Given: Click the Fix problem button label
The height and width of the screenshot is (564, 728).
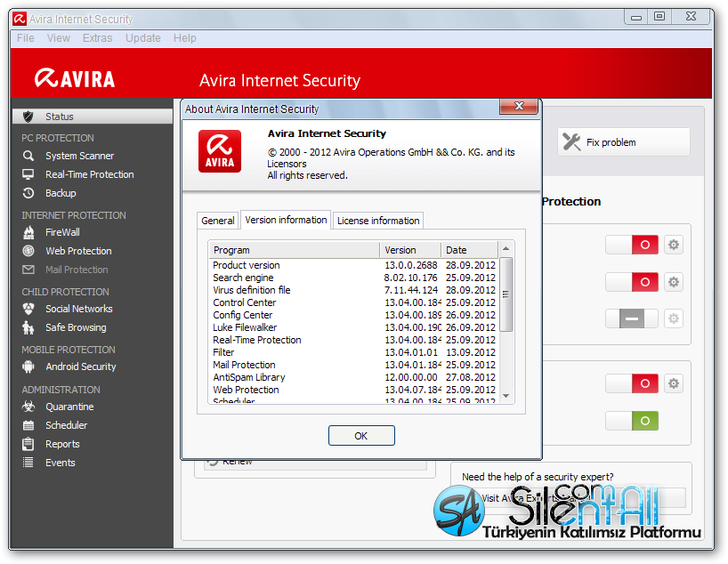Looking at the screenshot, I should coord(611,142).
